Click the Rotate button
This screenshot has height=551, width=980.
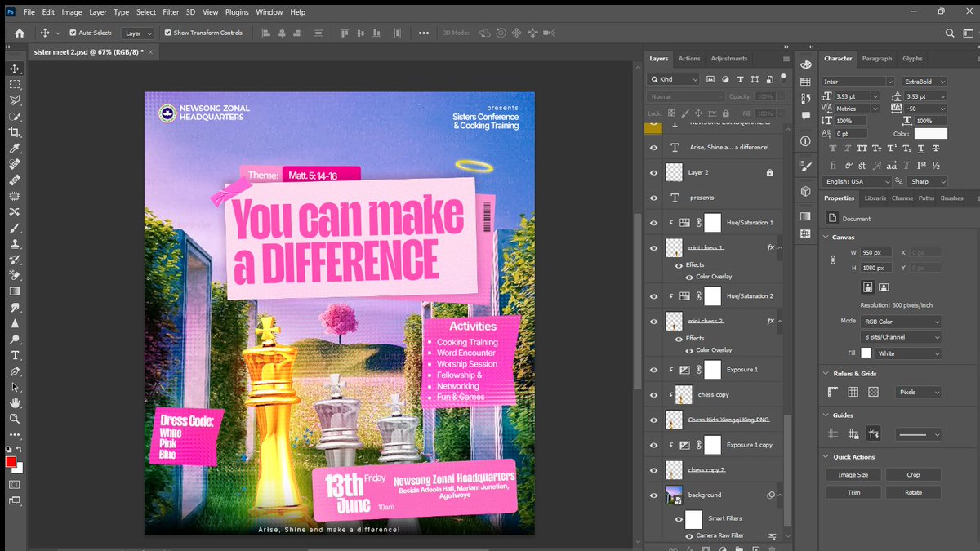[x=913, y=492]
